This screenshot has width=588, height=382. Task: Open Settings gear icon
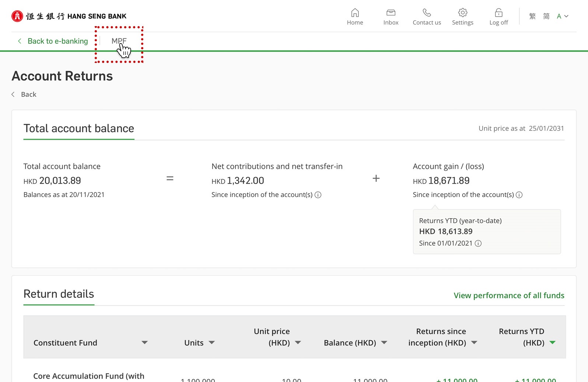point(463,13)
